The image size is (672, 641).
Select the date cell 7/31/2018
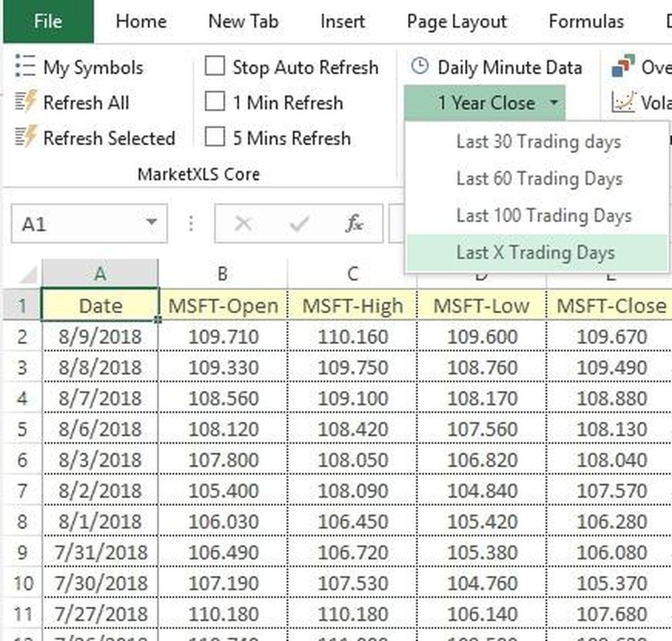point(100,552)
